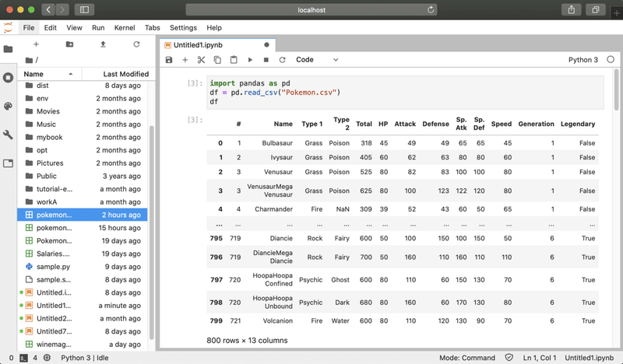Refresh the file list
Image resolution: width=623 pixels, height=364 pixels.
[x=136, y=44]
